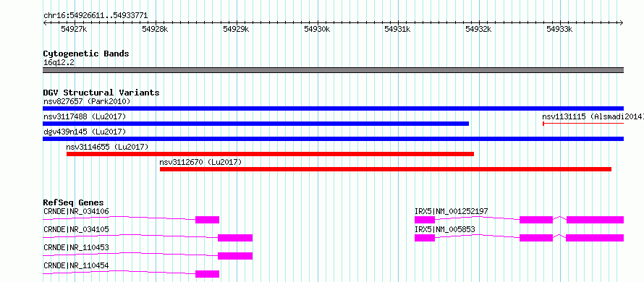Open the CRNDE|NR_034106 transcript label
644x282 pixels.
tap(76, 211)
